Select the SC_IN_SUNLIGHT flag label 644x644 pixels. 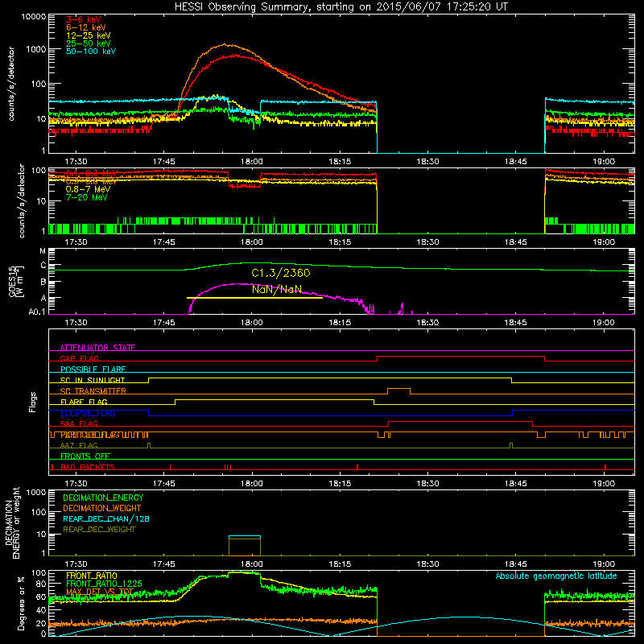[93, 380]
